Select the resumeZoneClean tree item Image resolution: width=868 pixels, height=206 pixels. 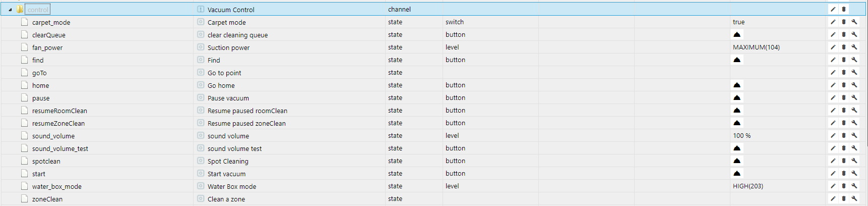point(58,123)
